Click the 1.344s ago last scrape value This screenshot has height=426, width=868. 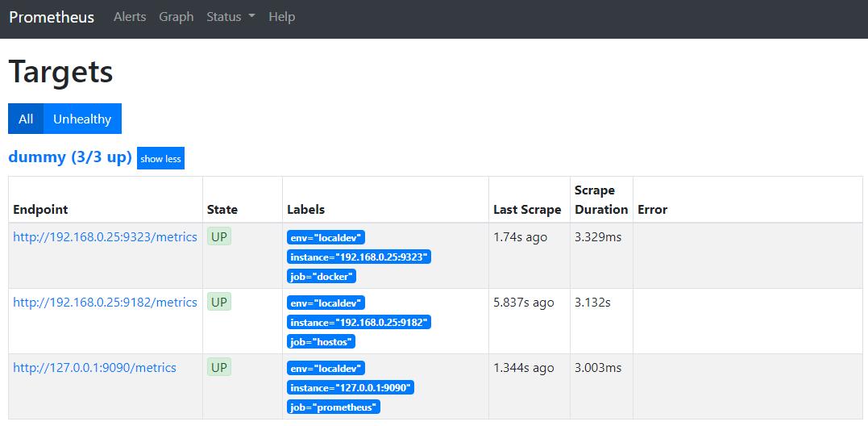pos(524,368)
